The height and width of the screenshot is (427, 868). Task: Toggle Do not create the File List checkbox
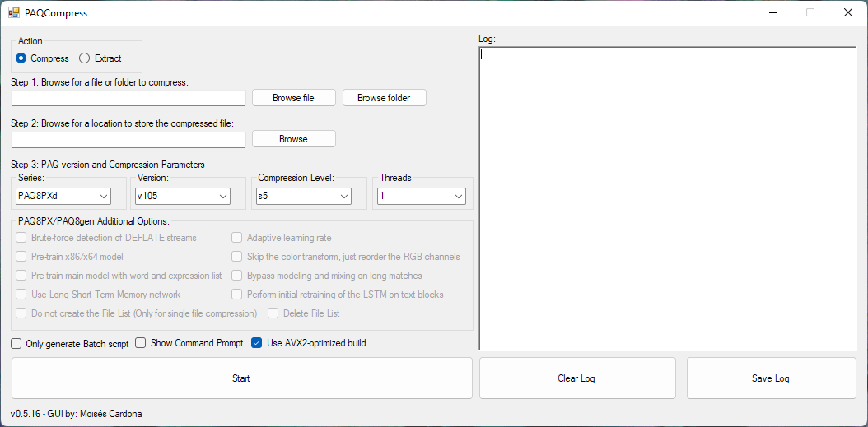coord(21,313)
